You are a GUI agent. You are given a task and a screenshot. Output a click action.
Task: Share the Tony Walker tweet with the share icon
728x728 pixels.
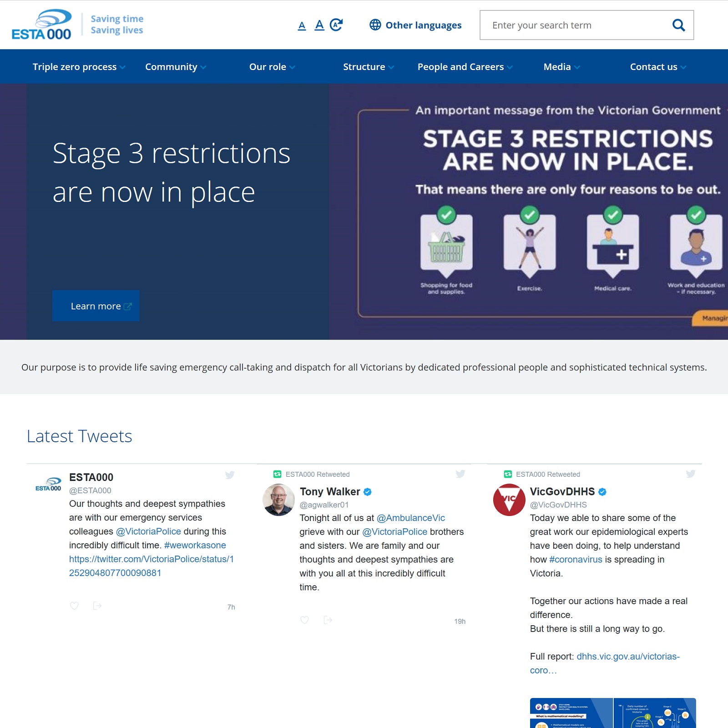tap(328, 620)
